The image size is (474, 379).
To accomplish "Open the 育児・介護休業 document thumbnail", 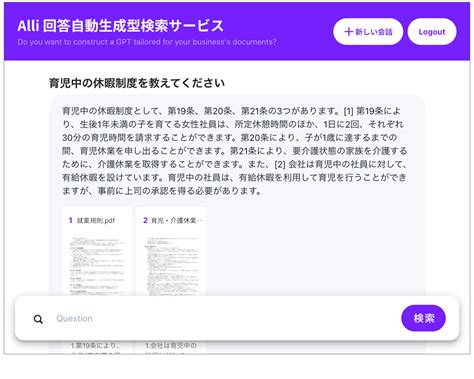I will 171,266.
